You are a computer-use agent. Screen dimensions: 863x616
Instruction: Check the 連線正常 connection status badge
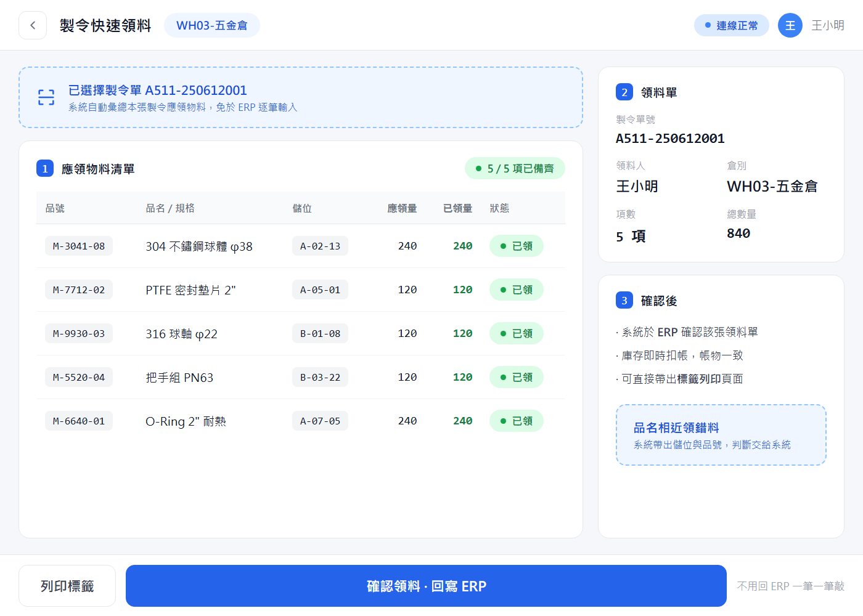tap(731, 25)
